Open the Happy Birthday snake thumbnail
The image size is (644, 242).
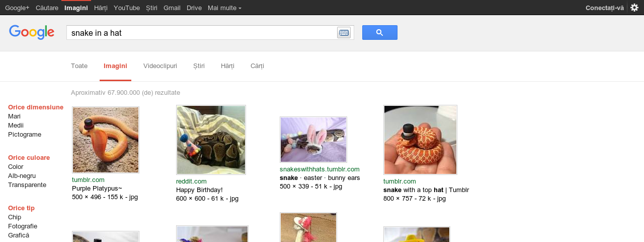[x=211, y=140]
